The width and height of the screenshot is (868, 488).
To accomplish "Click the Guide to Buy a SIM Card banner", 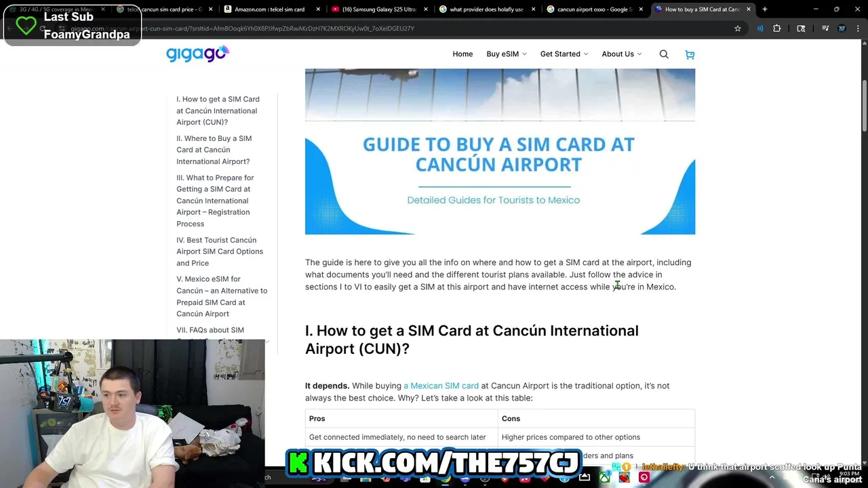I will 500,152.
